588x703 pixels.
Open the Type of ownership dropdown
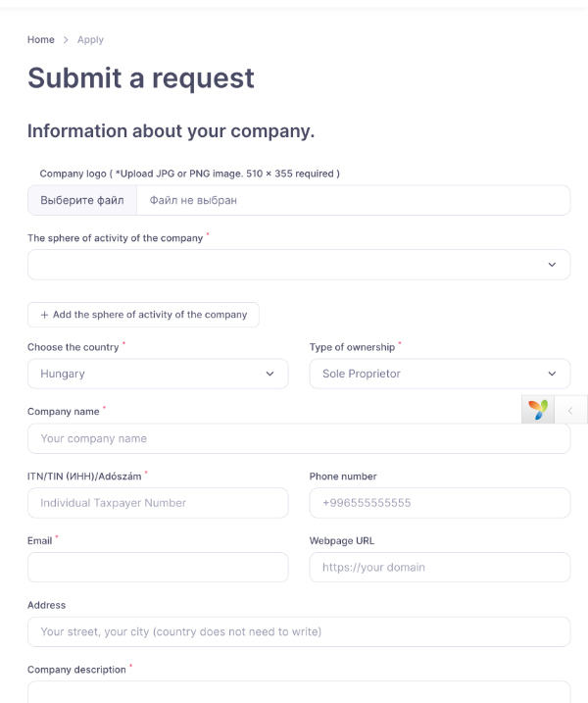[440, 374]
